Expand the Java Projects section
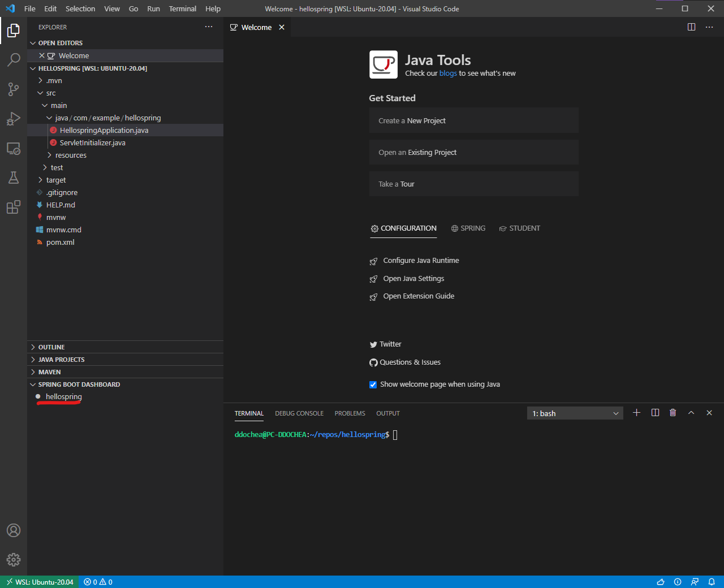 coord(125,360)
